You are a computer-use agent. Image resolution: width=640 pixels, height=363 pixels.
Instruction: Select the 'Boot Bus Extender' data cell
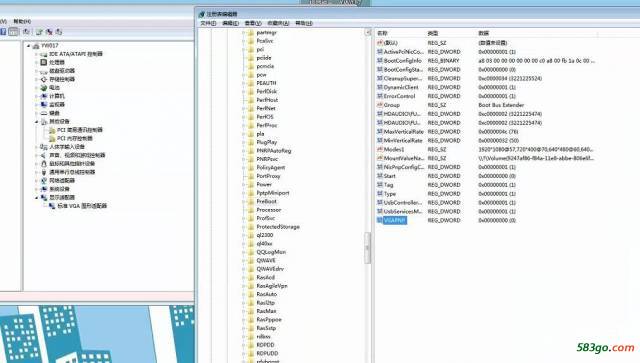[501, 105]
